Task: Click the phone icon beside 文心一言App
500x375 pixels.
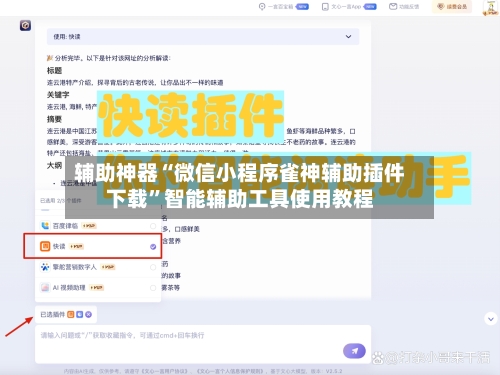Action: click(x=325, y=7)
